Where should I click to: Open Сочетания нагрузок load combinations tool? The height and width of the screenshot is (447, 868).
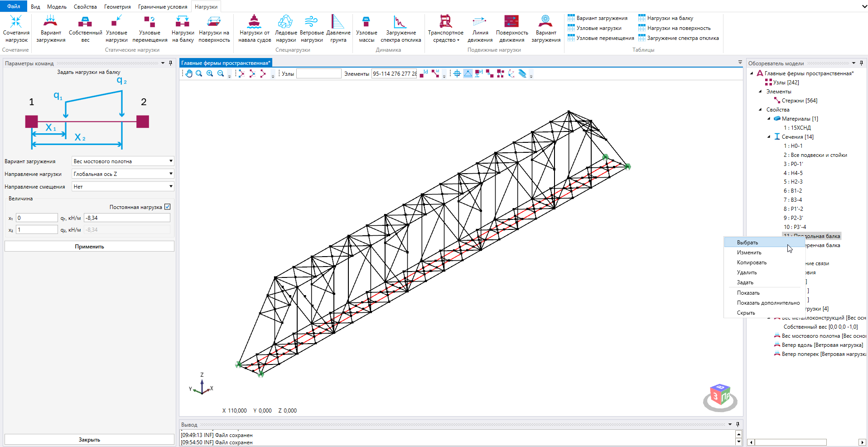click(x=16, y=29)
